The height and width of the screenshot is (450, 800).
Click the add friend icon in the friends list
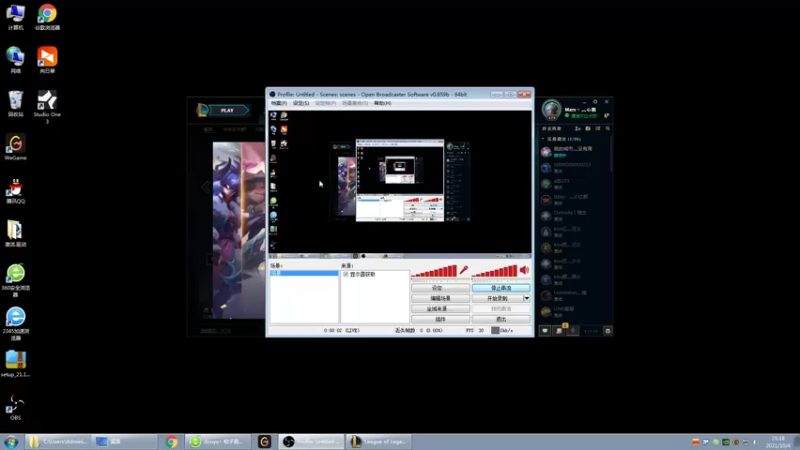[578, 129]
